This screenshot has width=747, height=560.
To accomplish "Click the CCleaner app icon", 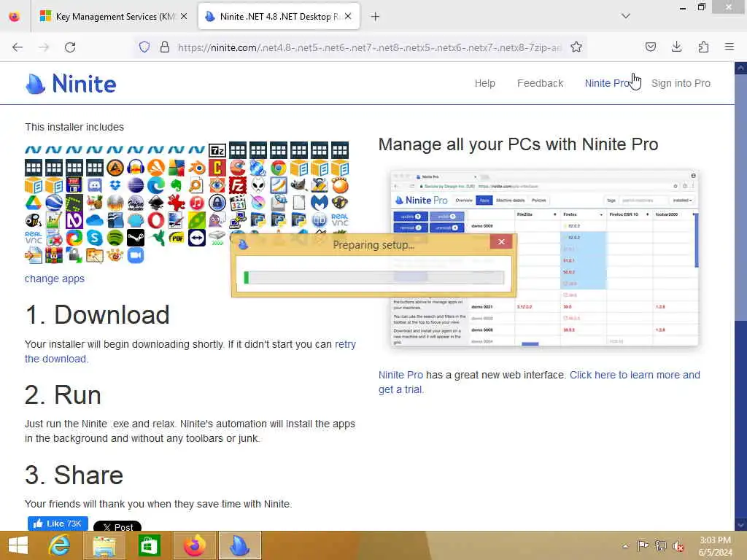I will coord(238,168).
